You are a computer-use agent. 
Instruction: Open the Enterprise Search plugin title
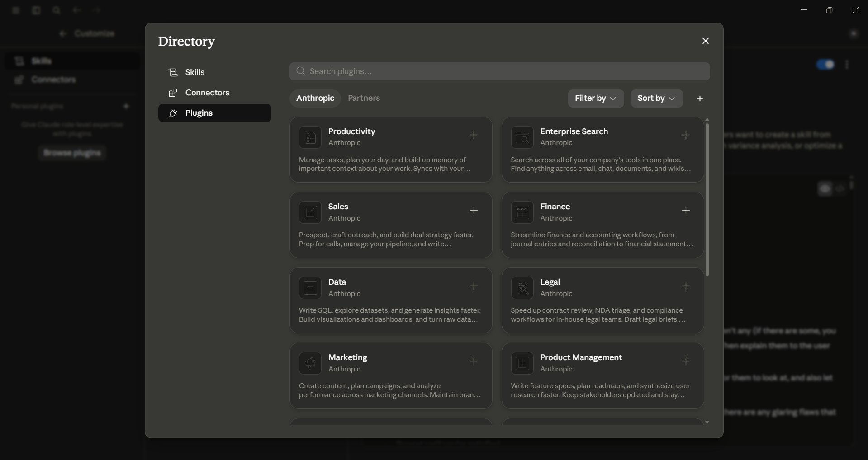(574, 131)
